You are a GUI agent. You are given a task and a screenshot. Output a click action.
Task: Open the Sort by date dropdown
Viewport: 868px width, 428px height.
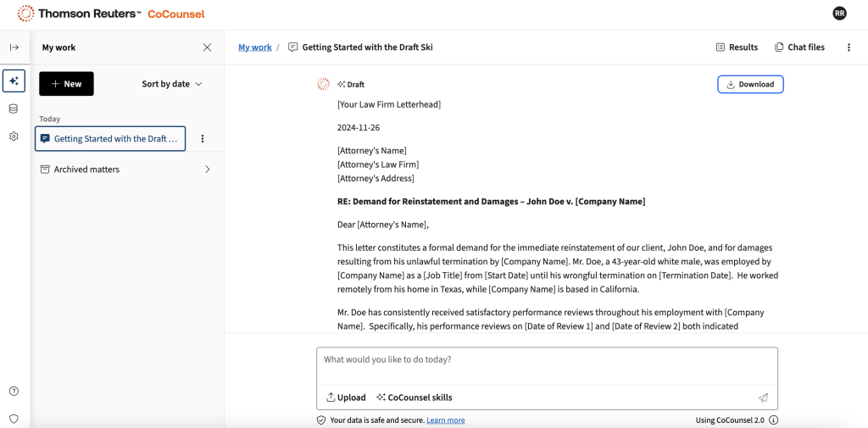pos(172,84)
